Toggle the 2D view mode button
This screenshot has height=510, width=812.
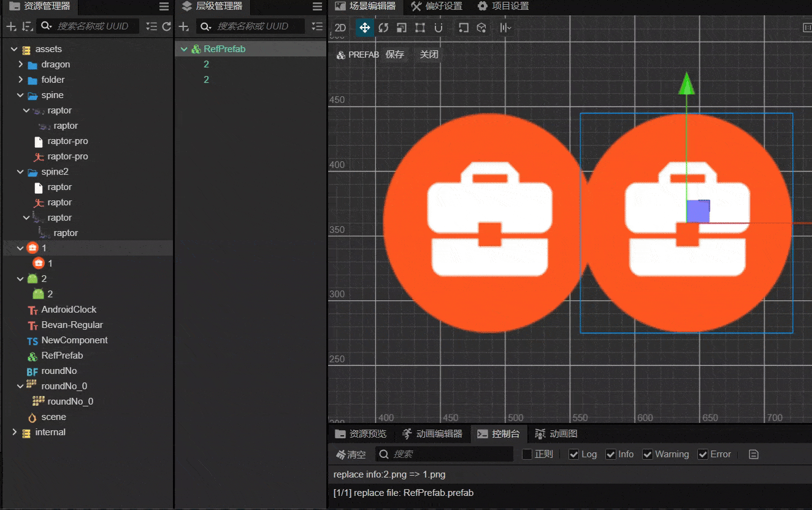(x=340, y=28)
